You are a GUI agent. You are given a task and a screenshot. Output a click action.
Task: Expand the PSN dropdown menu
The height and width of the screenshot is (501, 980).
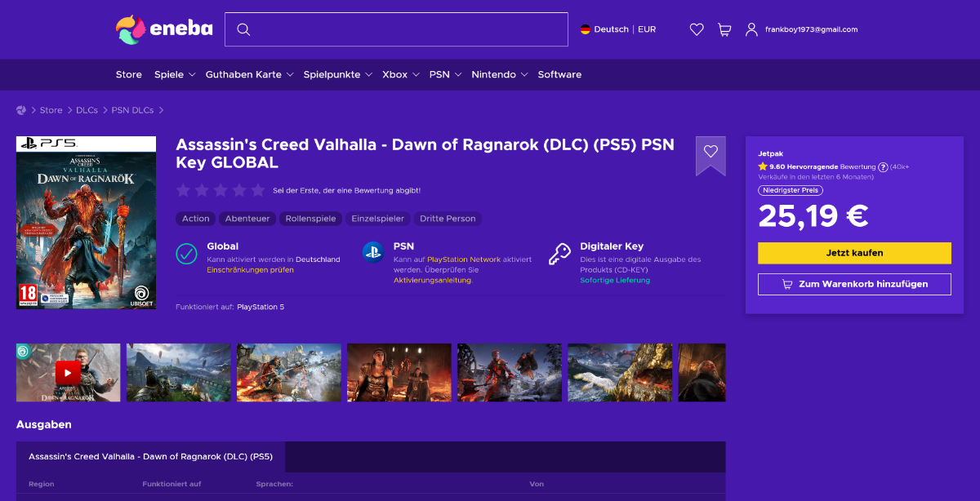(446, 74)
